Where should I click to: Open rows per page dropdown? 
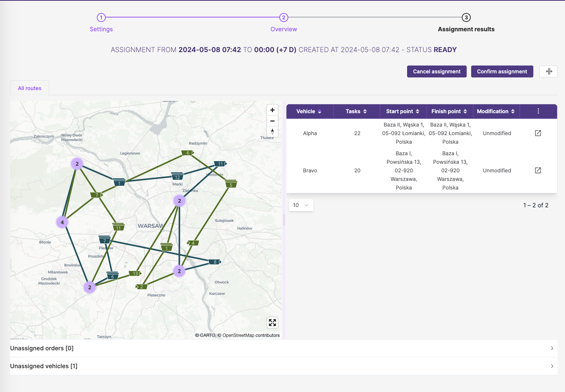point(301,205)
